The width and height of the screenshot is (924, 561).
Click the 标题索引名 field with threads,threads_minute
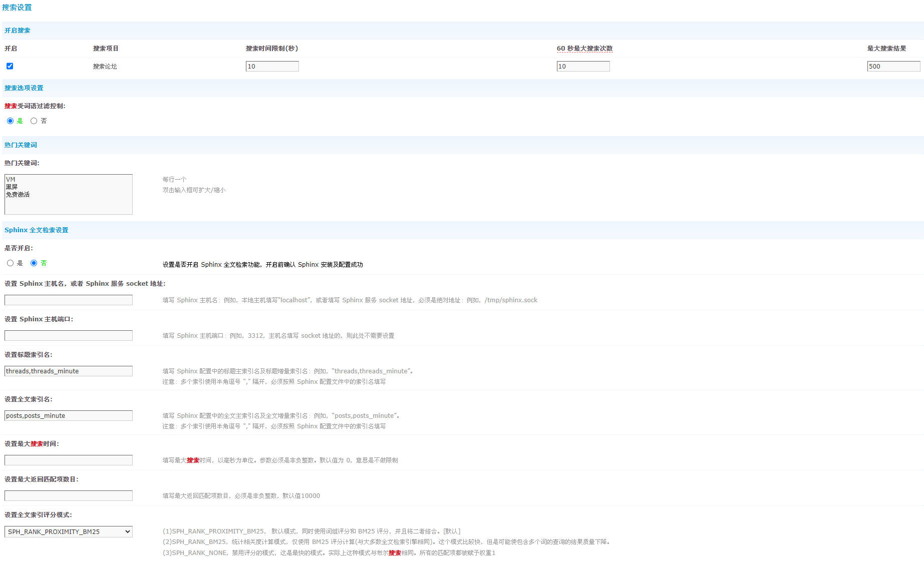coord(68,371)
